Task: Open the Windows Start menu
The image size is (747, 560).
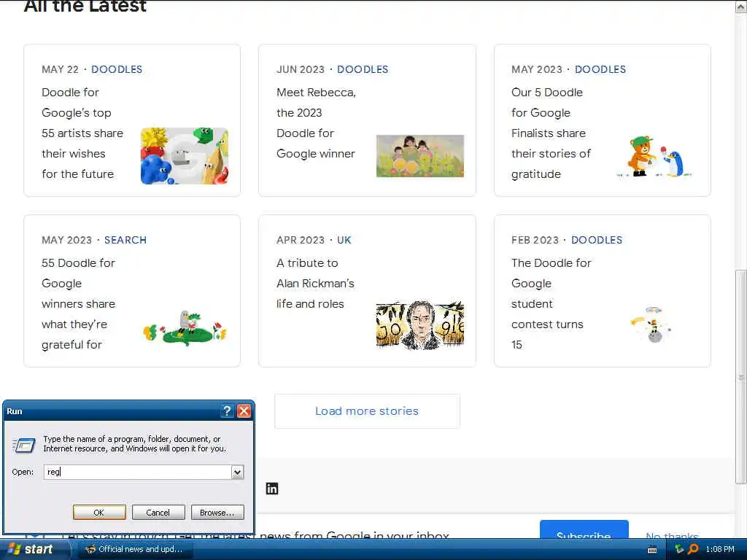Action: tap(31, 549)
